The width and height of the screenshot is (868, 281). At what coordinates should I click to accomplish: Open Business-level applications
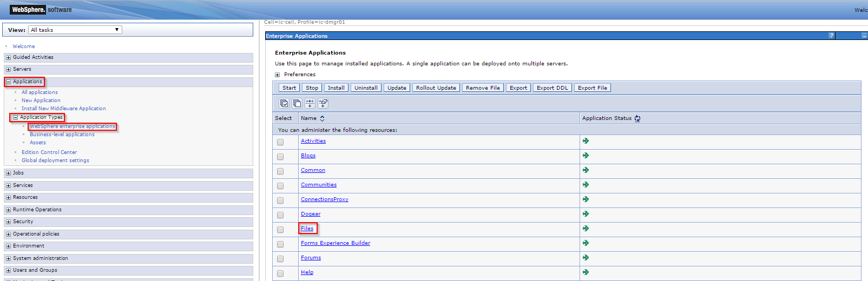click(62, 135)
